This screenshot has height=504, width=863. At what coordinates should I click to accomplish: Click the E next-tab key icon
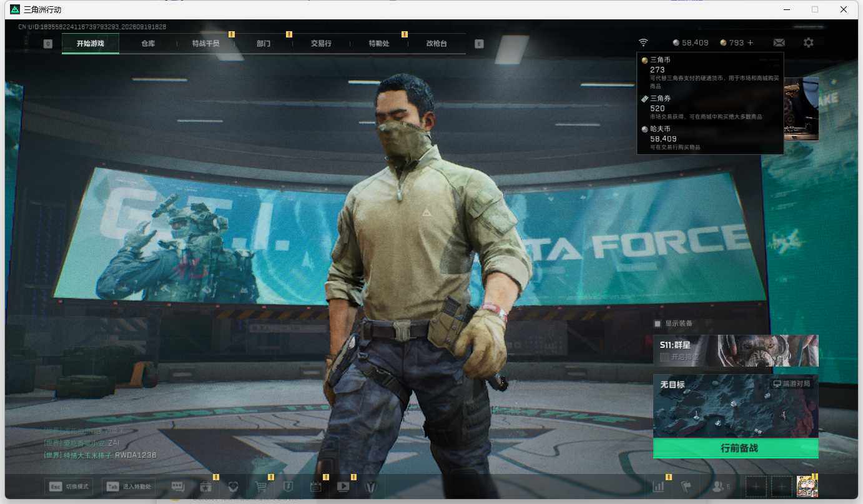click(x=479, y=44)
